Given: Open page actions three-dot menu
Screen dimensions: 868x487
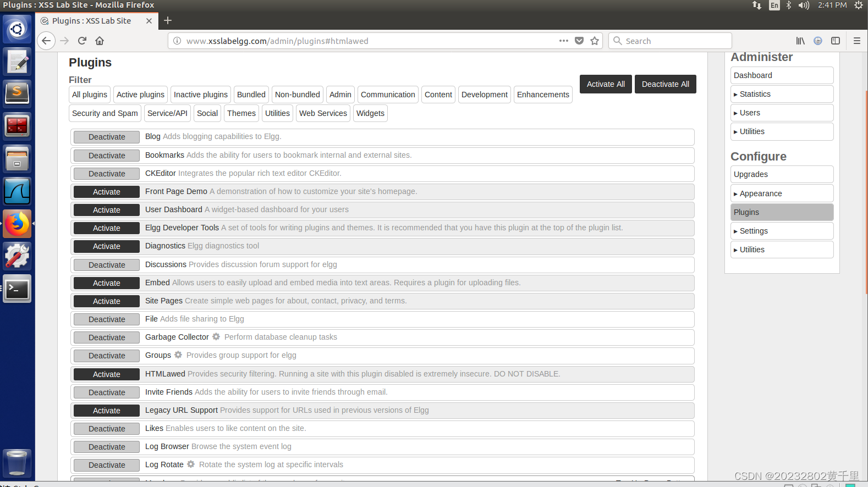Looking at the screenshot, I should pos(564,41).
